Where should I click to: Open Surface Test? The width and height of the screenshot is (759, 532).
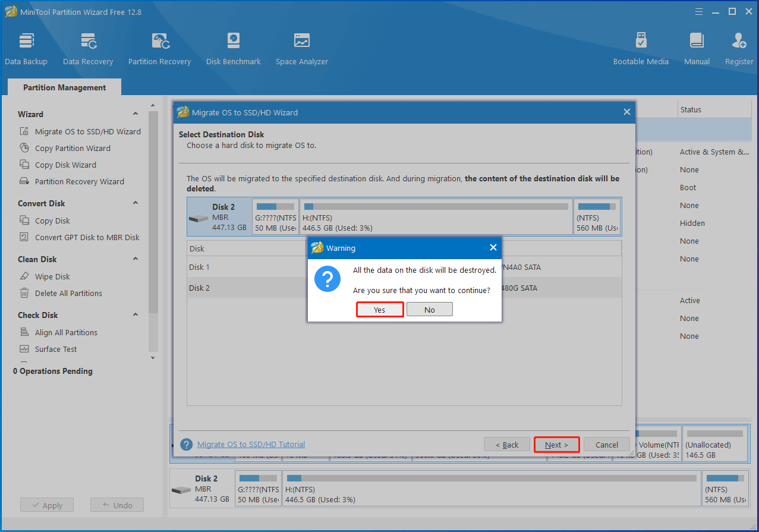[55, 349]
